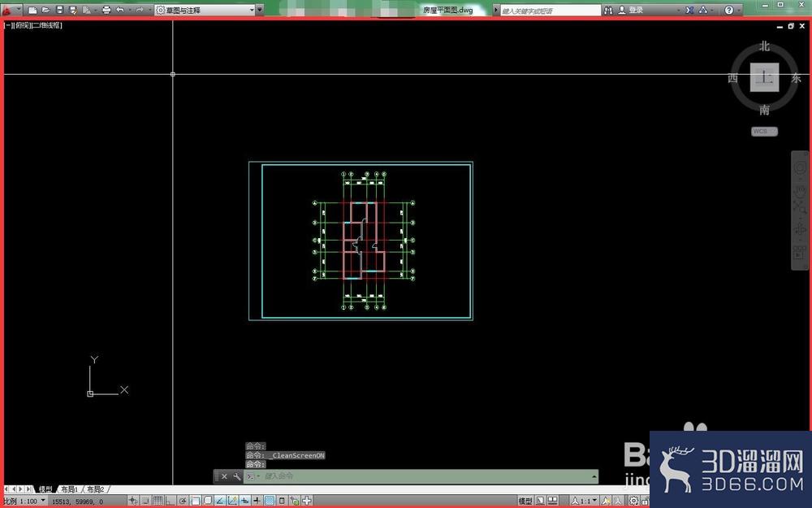
Task: Click the coordinates readout 15513, 59969, 0
Action: (x=78, y=501)
